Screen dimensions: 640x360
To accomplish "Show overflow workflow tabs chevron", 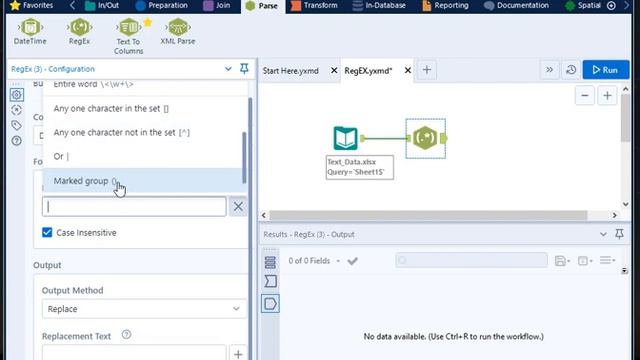I will (549, 70).
